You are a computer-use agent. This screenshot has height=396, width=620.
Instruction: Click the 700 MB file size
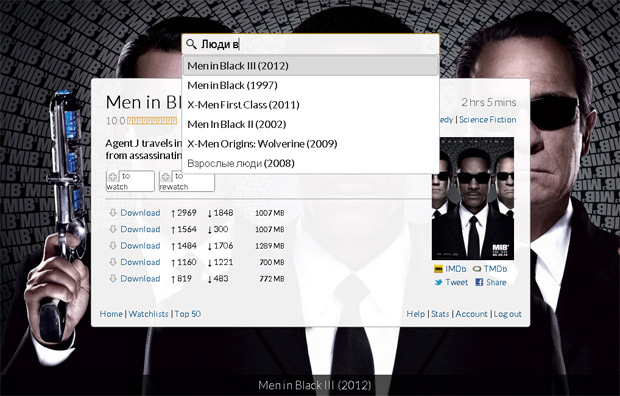[272, 262]
